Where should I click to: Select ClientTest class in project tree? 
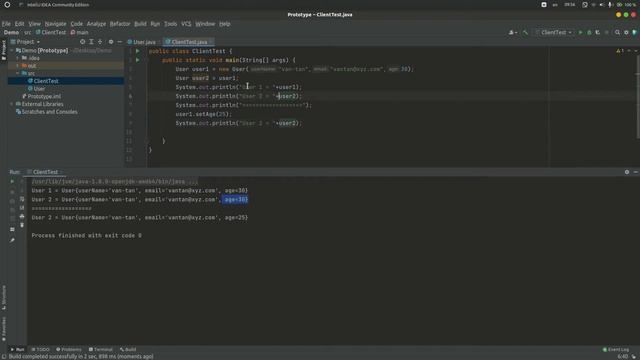(46, 81)
